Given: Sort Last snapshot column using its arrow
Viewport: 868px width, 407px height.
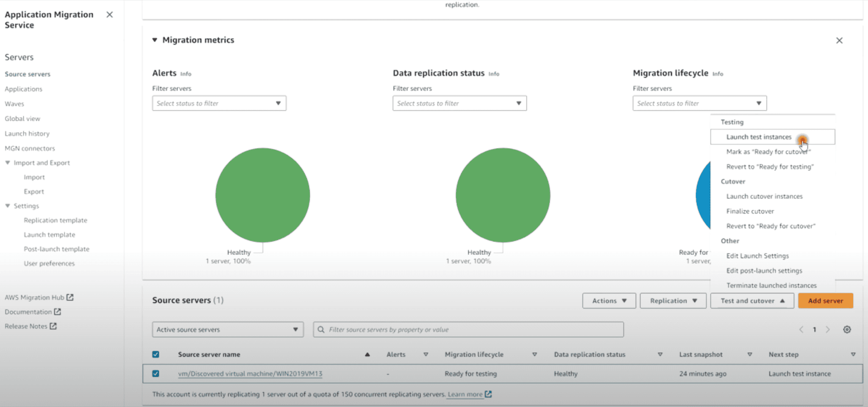Looking at the screenshot, I should [x=750, y=354].
